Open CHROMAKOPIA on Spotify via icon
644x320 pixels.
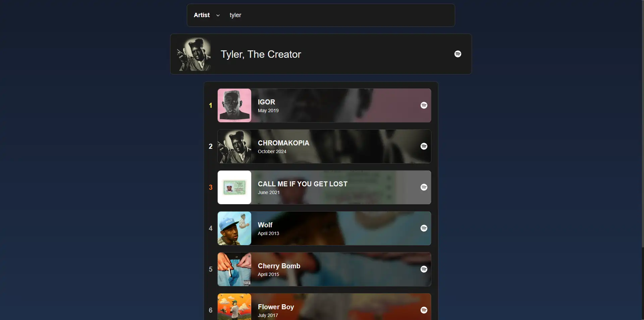424,146
